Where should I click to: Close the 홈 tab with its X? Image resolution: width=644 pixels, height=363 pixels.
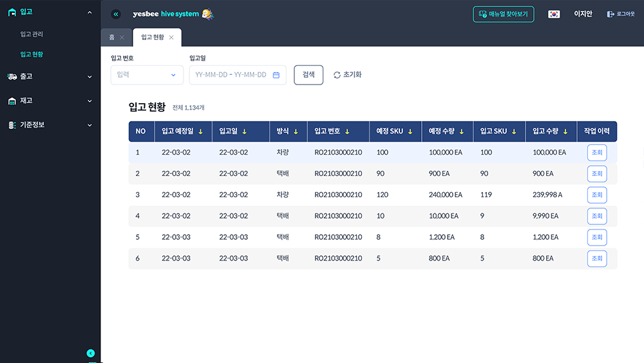(122, 37)
